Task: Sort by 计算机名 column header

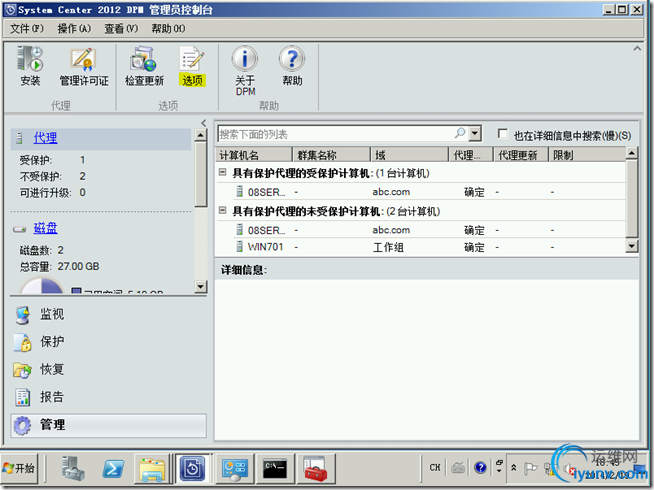Action: 254,155
